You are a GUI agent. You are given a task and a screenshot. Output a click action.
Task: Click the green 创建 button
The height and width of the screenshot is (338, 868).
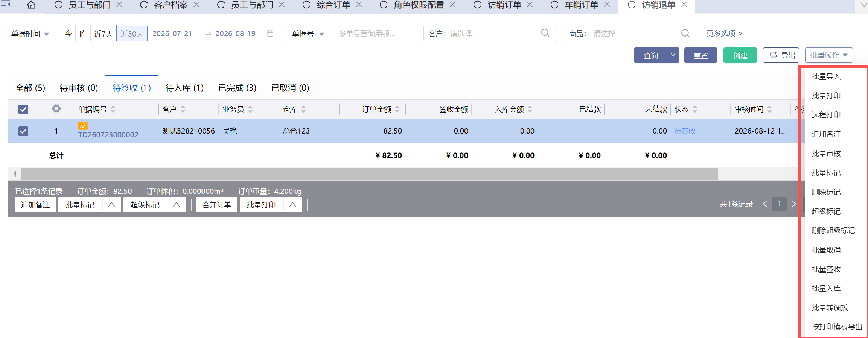pyautogui.click(x=740, y=55)
